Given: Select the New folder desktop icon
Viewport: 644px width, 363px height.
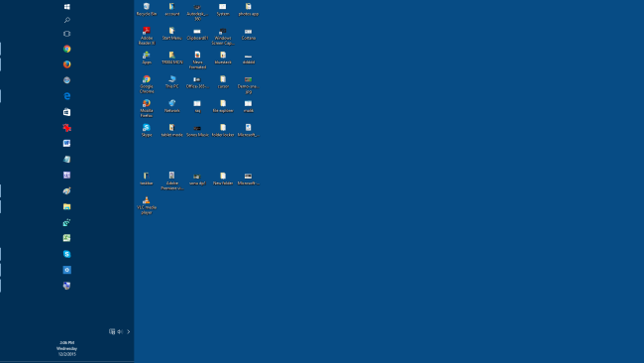Looking at the screenshot, I should coord(223,179).
